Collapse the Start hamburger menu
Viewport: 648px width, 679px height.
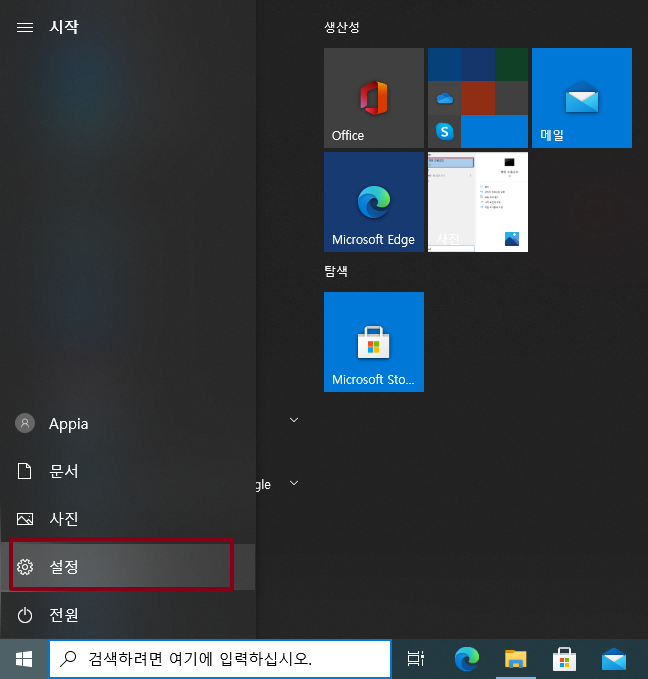pyautogui.click(x=25, y=27)
